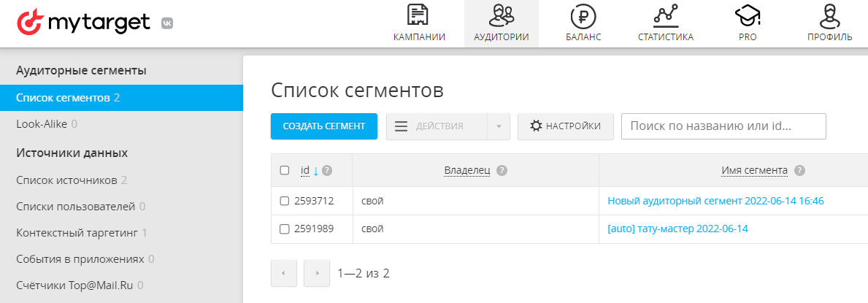Viewport: 868px width, 303px height.
Task: Go to the Баланс page
Action: tap(583, 24)
